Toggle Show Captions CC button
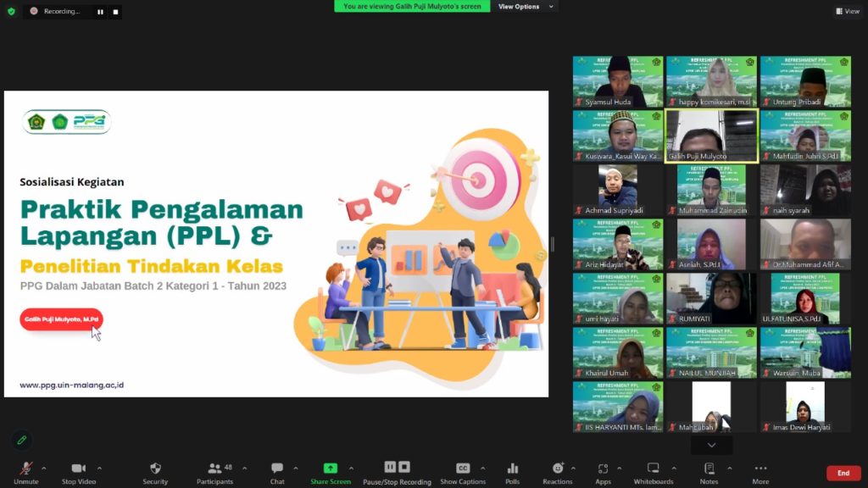This screenshot has height=488, width=868. [463, 473]
